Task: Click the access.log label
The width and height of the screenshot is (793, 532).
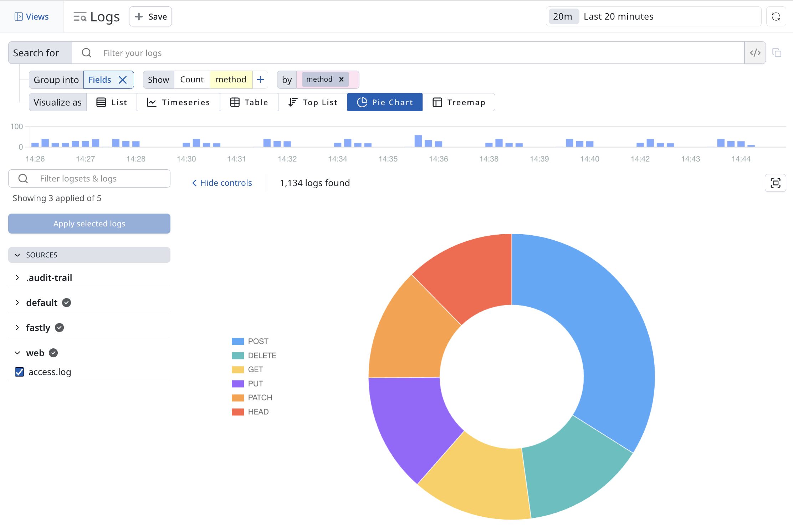Action: click(x=50, y=372)
